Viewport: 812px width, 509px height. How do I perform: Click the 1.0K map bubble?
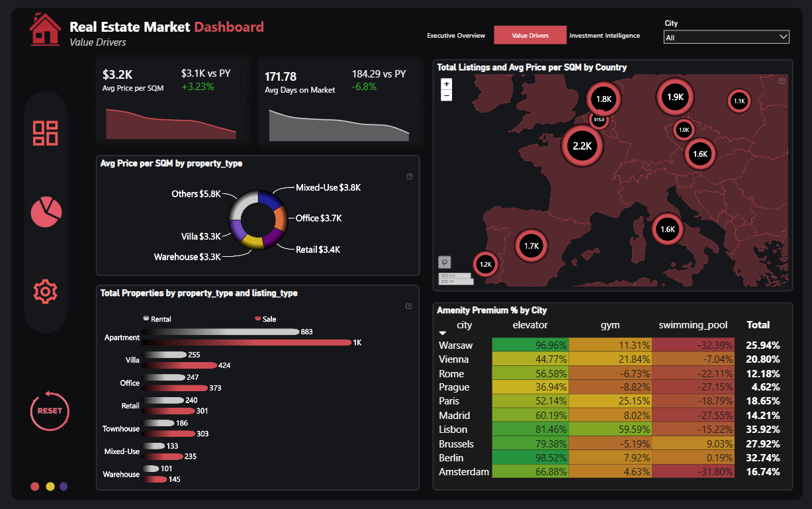(x=684, y=130)
